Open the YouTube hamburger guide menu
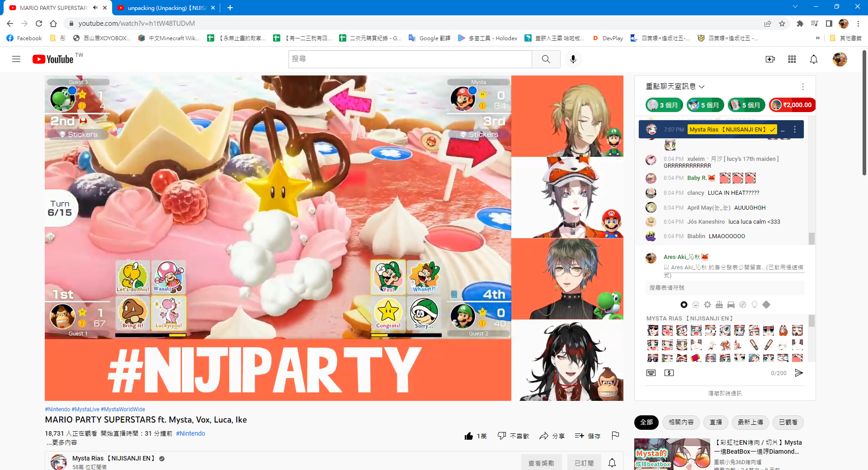868x470 pixels. click(16, 59)
